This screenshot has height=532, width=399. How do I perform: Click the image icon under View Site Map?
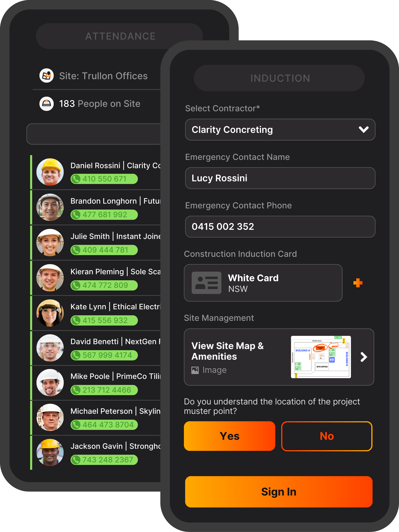tap(195, 370)
